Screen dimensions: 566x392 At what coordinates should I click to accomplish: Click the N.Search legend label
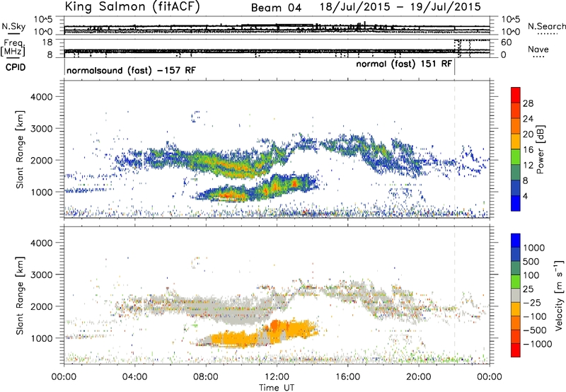(546, 26)
